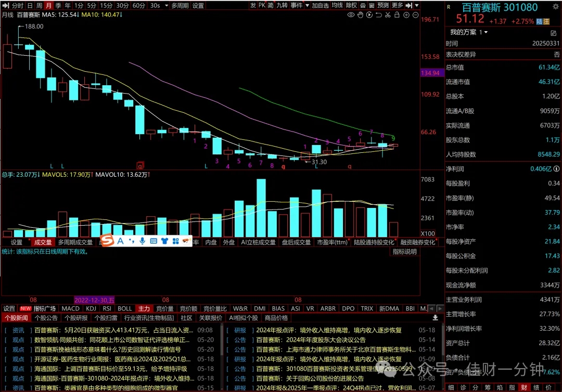Toggle Sogou punctuation mode icon

pyautogui.click(x=132, y=241)
